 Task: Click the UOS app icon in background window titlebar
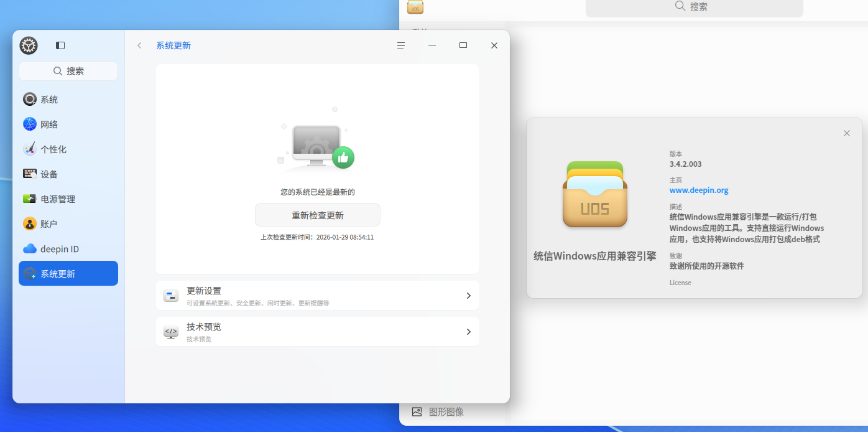415,7
